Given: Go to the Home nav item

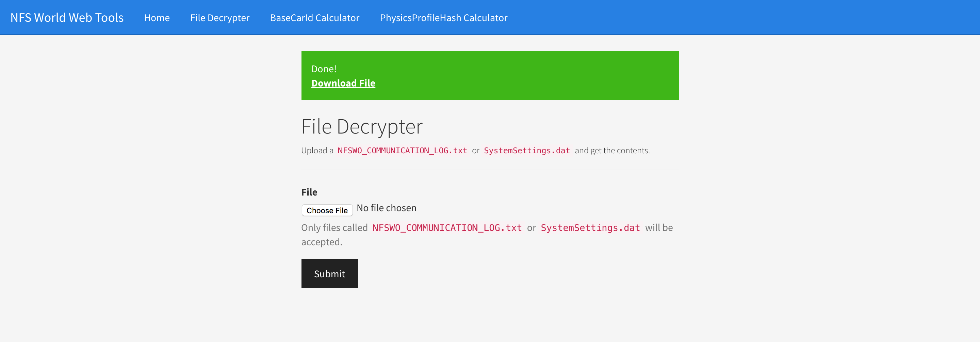Looking at the screenshot, I should pyautogui.click(x=157, y=17).
